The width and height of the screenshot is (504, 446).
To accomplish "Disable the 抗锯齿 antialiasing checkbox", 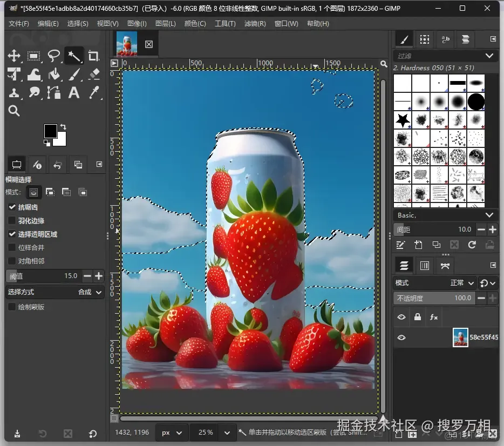I will (x=12, y=207).
